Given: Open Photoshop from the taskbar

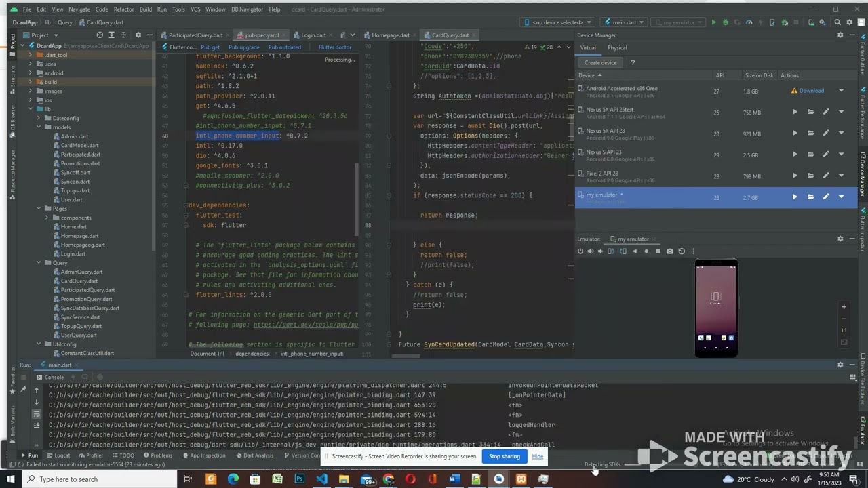Looking at the screenshot, I should click(x=299, y=479).
